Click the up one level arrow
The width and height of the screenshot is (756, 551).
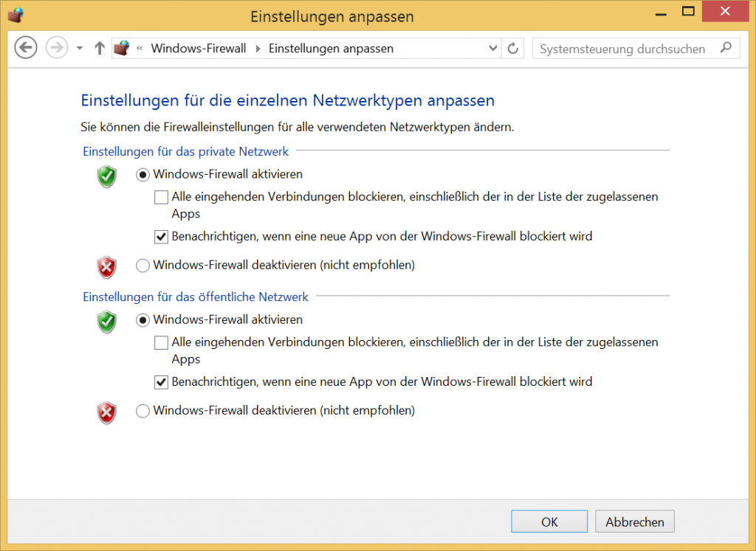pyautogui.click(x=99, y=47)
